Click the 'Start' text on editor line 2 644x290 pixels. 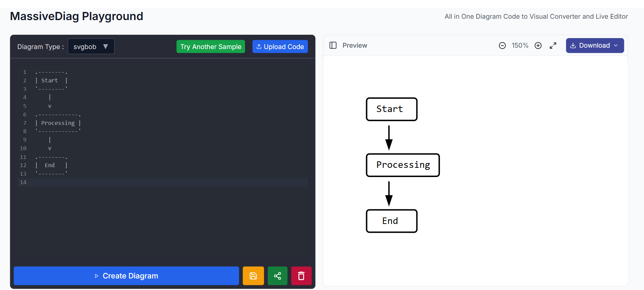[50, 81]
